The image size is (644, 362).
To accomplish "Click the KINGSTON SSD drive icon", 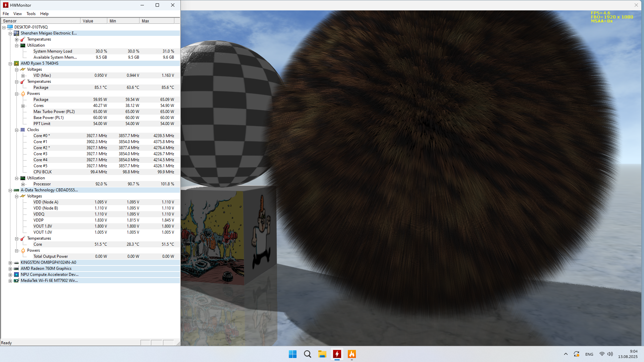I will pos(16,262).
